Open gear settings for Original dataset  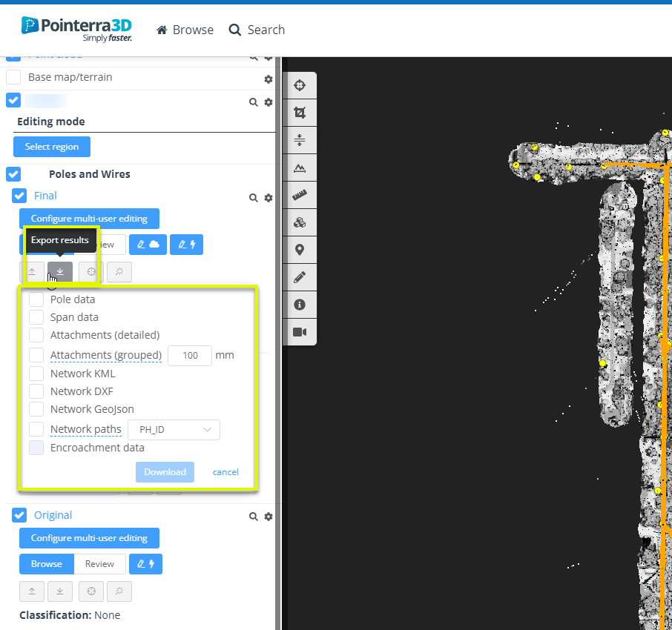(269, 517)
